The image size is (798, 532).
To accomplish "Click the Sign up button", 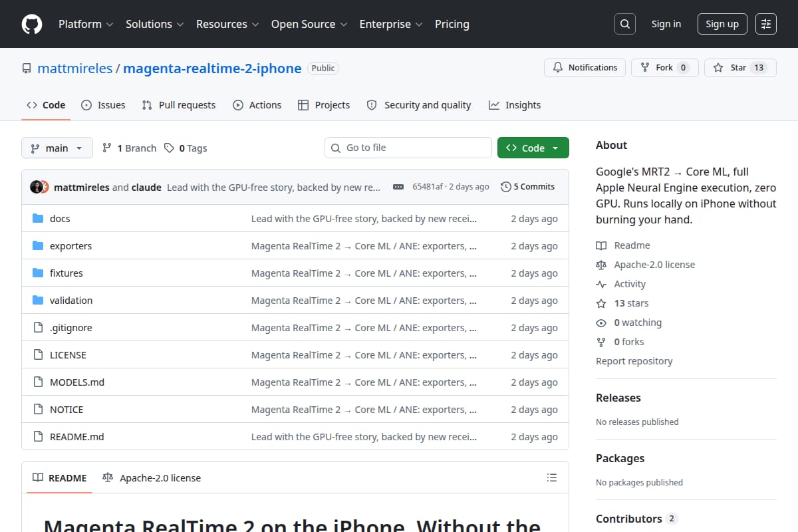I will pos(722,24).
